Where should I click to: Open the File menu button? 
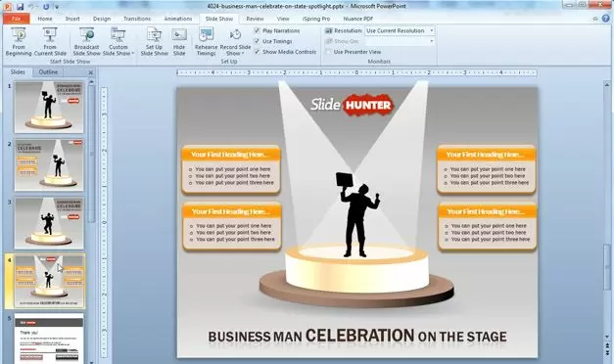click(x=16, y=19)
